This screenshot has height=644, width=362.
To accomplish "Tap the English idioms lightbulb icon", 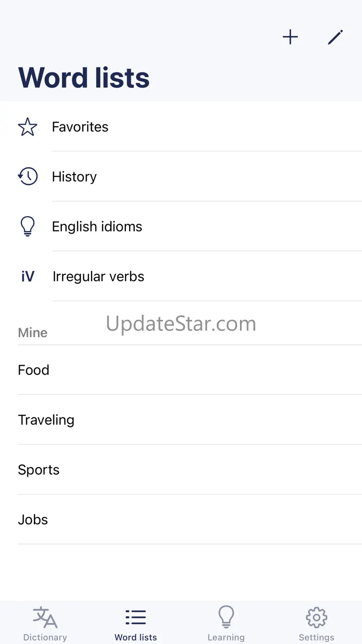I will pyautogui.click(x=27, y=227).
